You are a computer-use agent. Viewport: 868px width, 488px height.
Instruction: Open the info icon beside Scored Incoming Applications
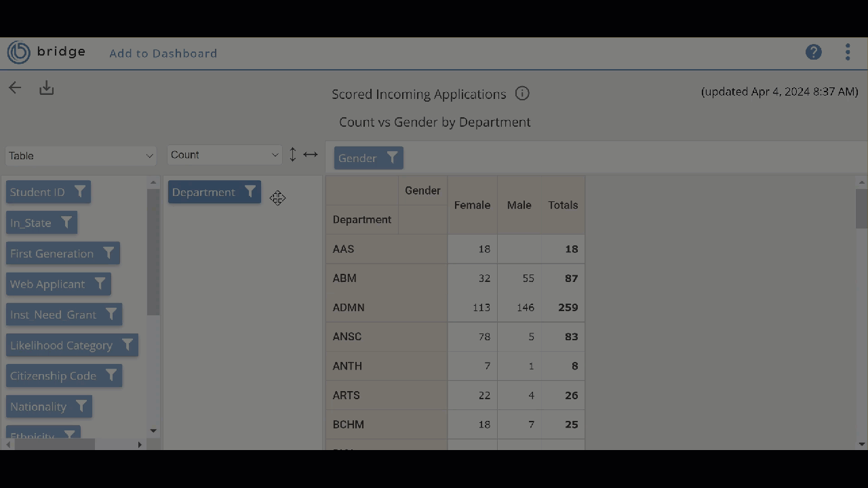point(522,94)
